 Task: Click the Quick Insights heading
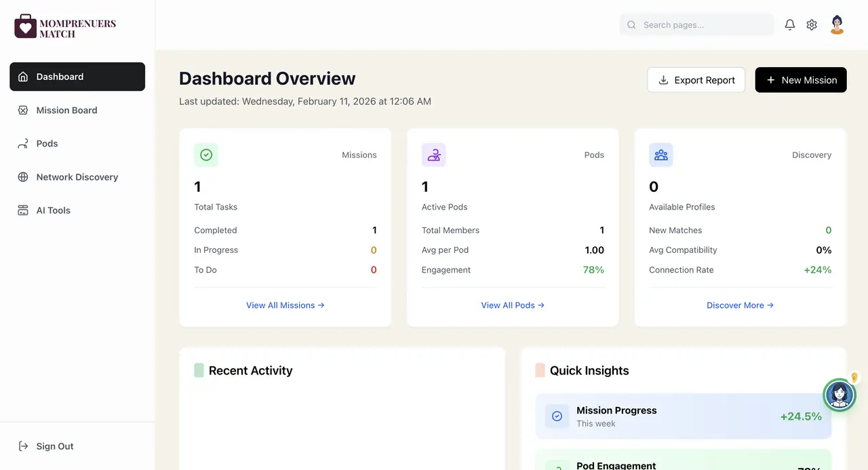point(589,370)
